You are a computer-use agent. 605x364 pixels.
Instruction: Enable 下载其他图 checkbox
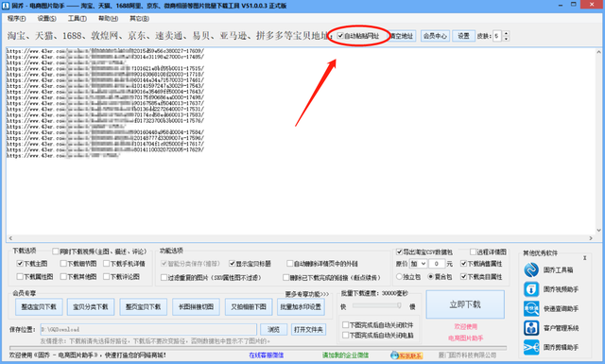(63, 277)
